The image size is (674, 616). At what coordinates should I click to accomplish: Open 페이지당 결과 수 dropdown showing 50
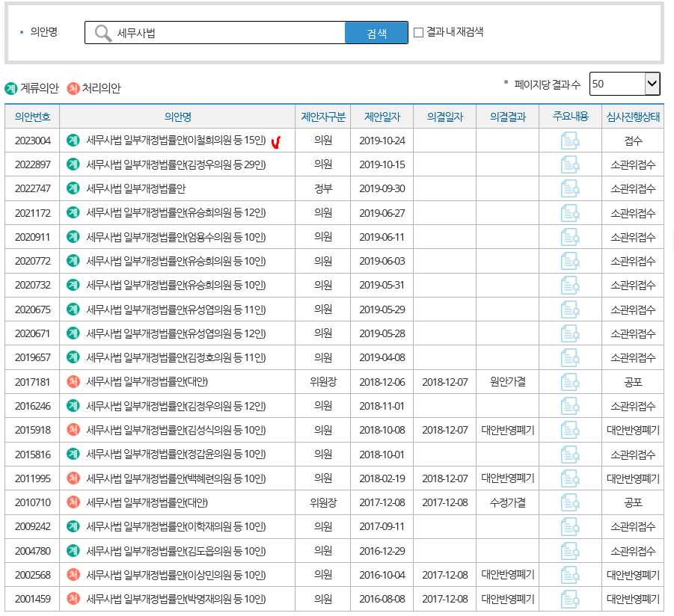(625, 84)
